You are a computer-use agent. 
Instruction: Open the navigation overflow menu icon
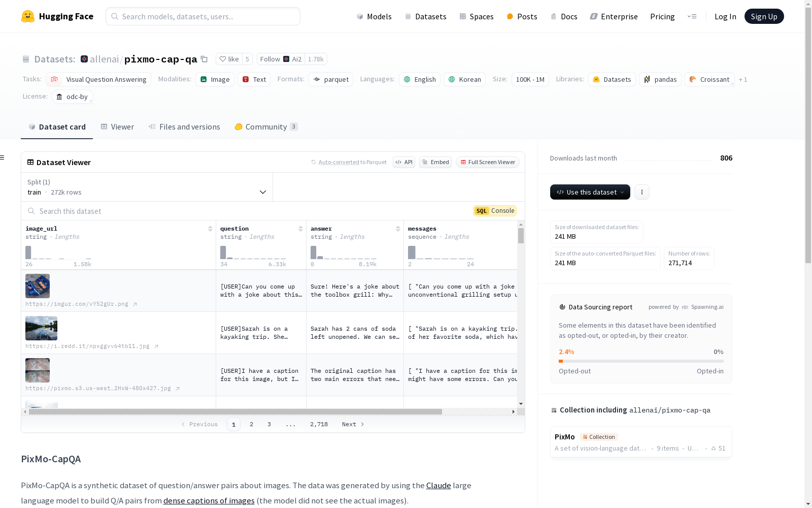point(692,16)
